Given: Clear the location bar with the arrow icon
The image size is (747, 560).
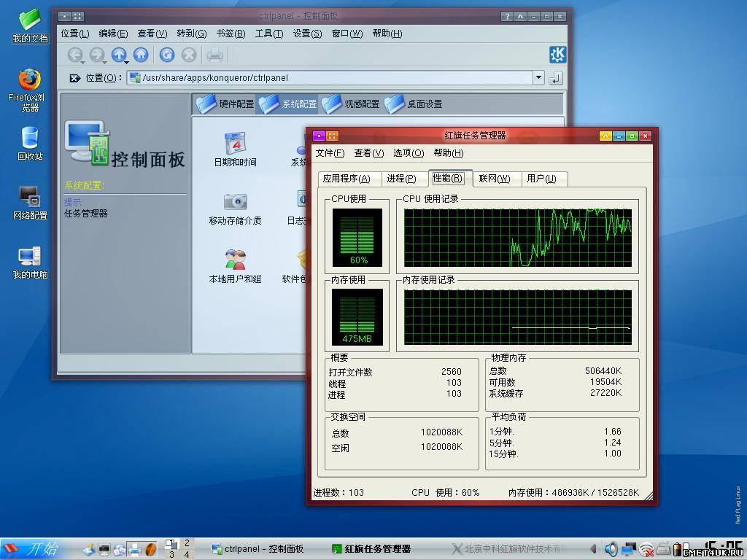Looking at the screenshot, I should (74, 78).
